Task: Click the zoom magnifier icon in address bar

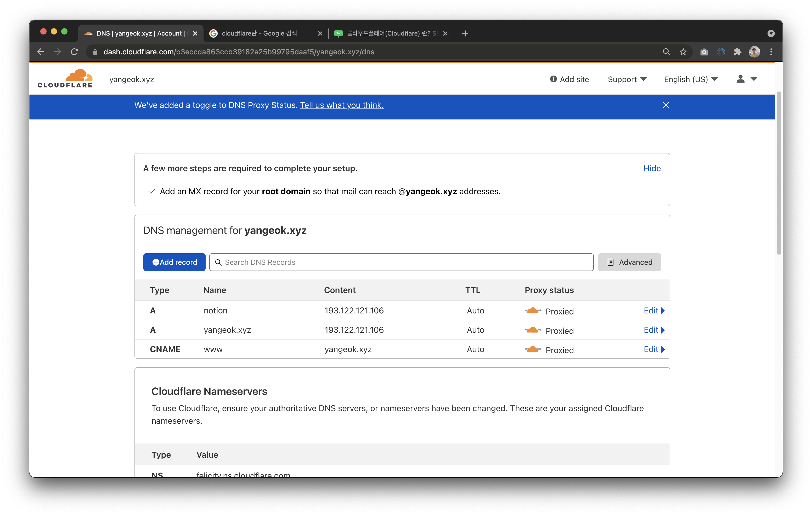Action: (666, 51)
